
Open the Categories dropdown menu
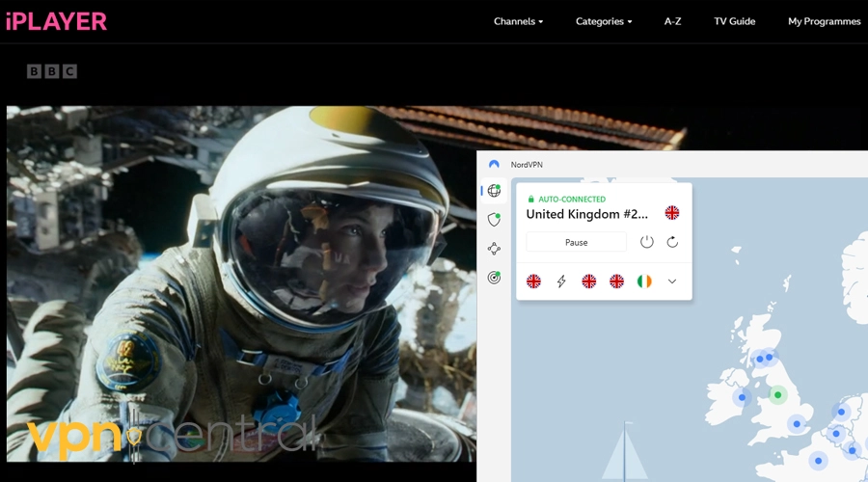click(604, 21)
